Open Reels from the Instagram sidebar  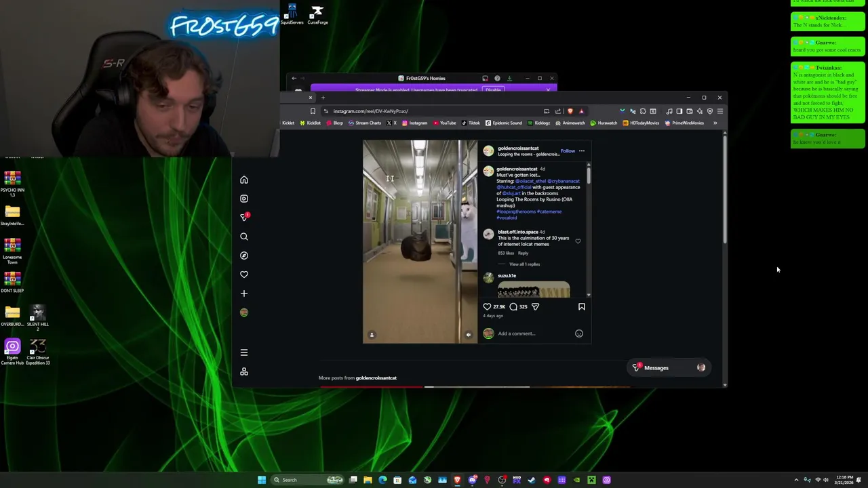244,199
